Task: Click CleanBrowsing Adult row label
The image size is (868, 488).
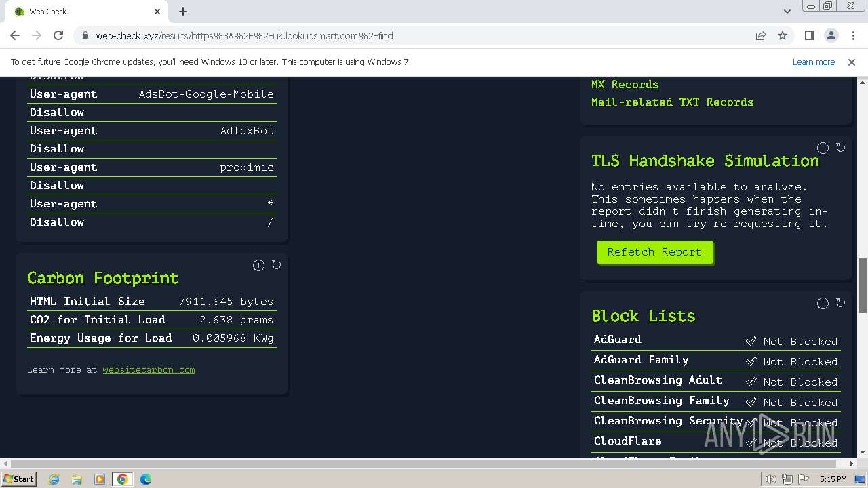Action: point(658,380)
